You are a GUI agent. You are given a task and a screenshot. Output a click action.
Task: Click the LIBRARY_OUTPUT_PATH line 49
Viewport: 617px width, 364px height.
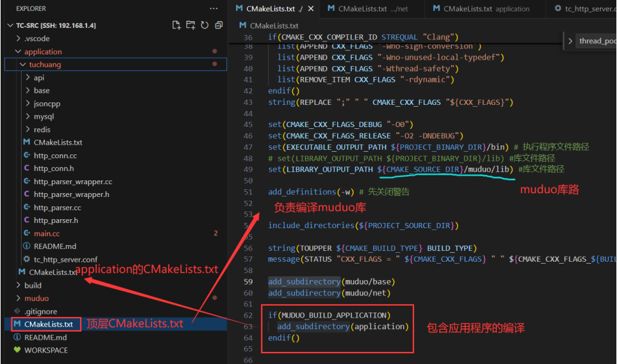tap(391, 170)
